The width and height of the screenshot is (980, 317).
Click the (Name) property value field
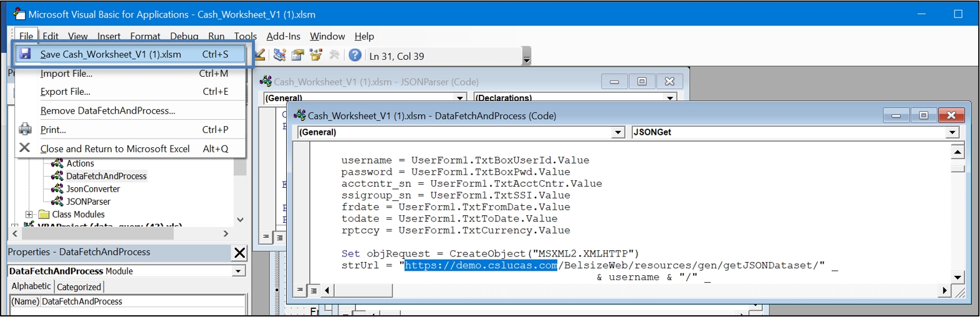pos(143,301)
